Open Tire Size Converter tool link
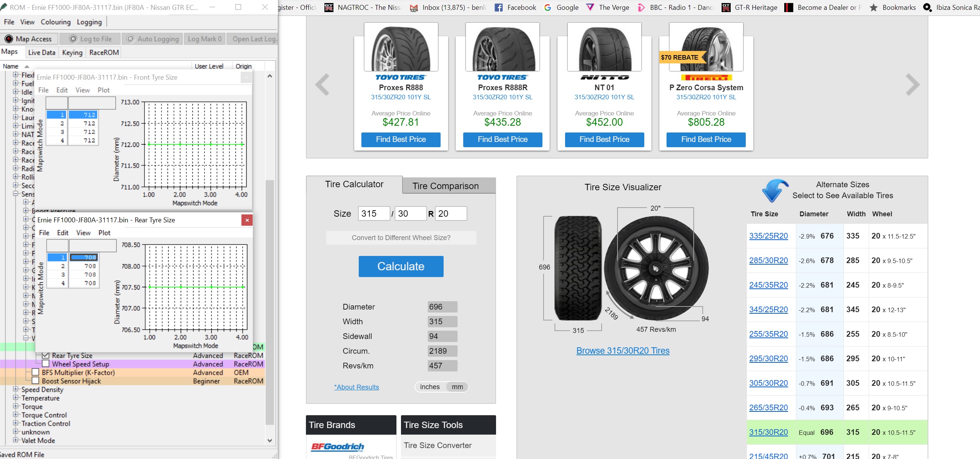This screenshot has height=459, width=980. point(438,445)
